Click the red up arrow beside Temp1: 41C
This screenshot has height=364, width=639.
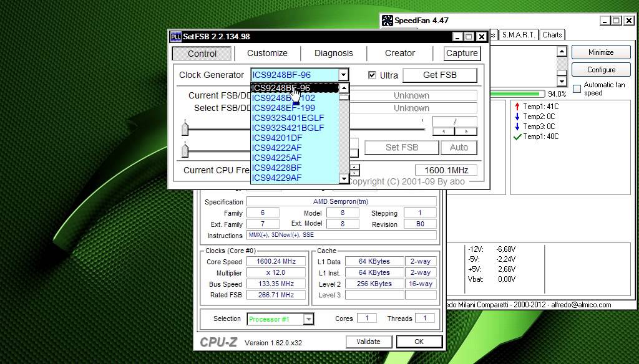pos(517,107)
